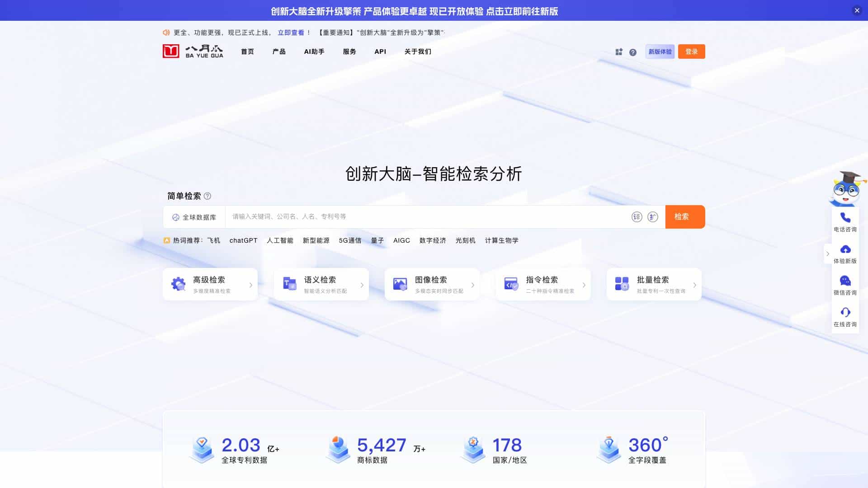This screenshot has height=488, width=868.
Task: Click the help question mark icon in header
Action: 633,52
